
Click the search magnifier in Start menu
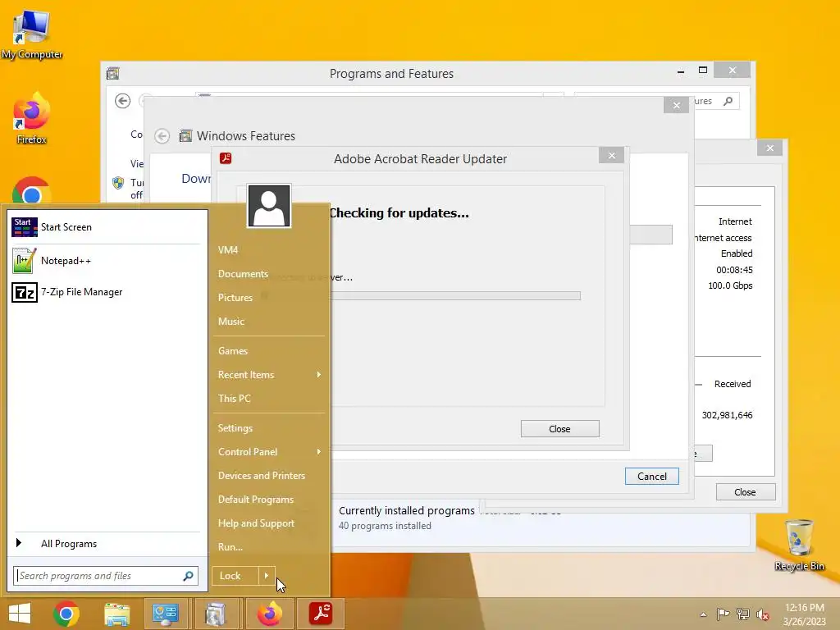pos(188,576)
